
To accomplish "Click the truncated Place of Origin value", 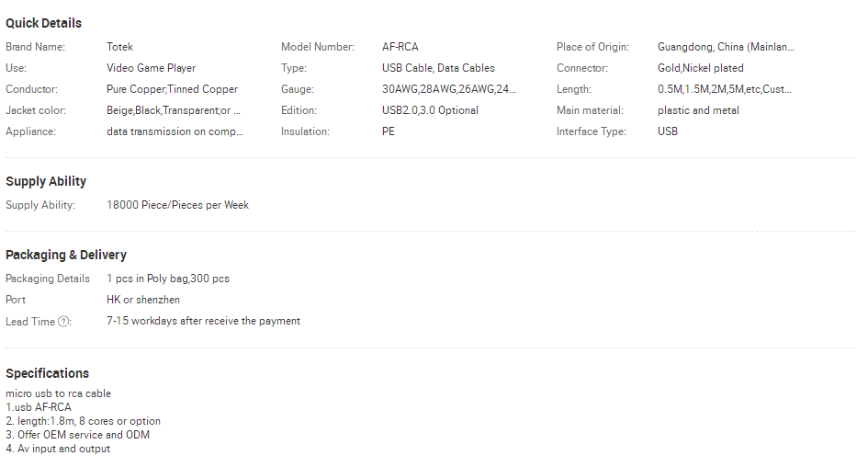I will 726,47.
